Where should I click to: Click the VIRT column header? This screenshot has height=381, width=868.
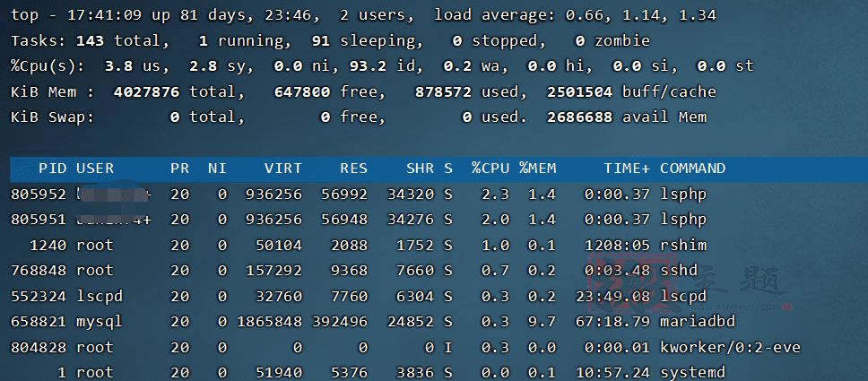[x=282, y=169]
